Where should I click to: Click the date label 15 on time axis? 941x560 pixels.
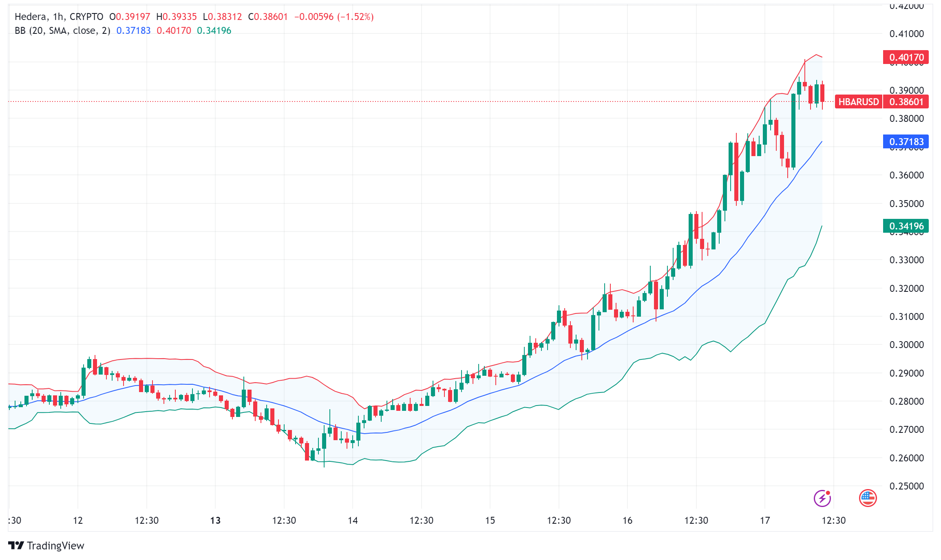[490, 520]
